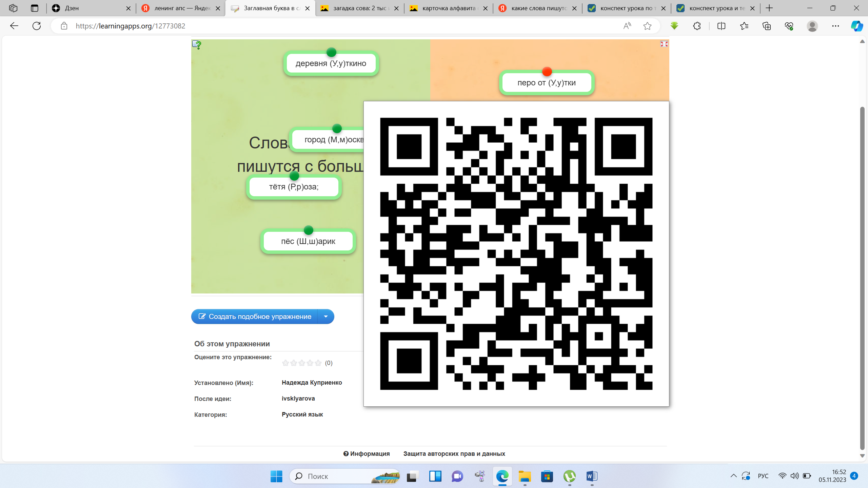Screen dimensions: 868x488
Task: Select the тётя (Р,р)оза card
Action: 294,187
